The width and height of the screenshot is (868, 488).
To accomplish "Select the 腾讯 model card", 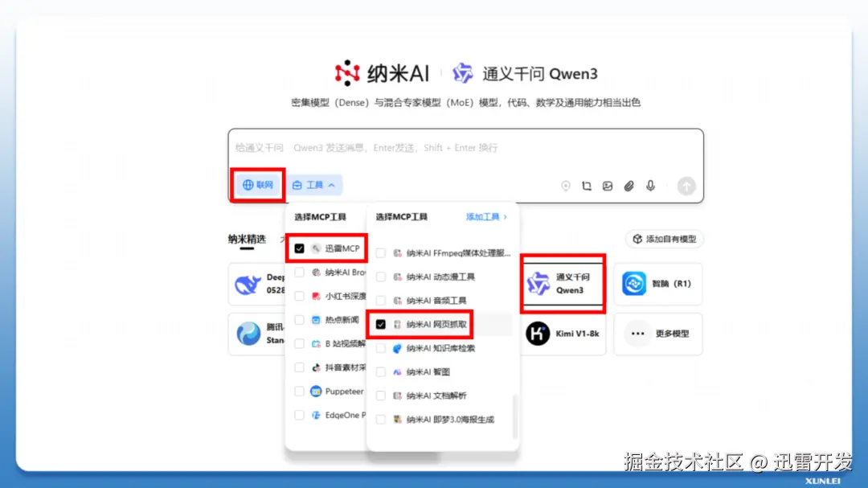I will point(257,334).
